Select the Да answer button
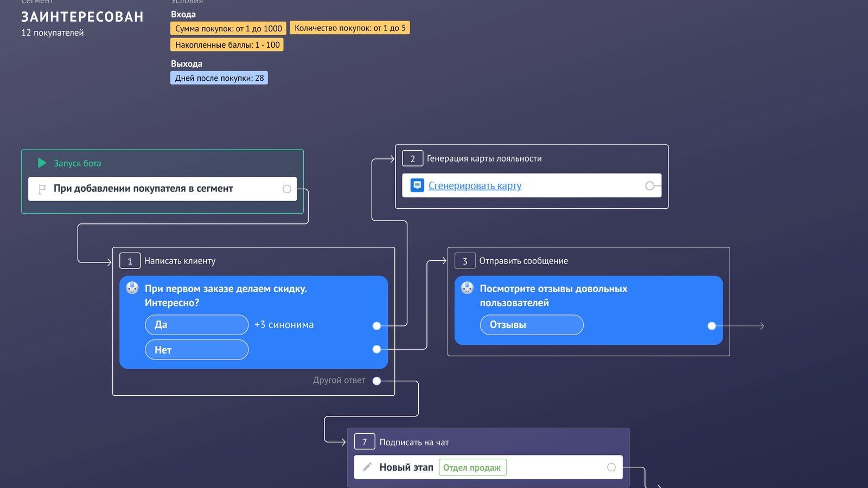Image resolution: width=868 pixels, height=488 pixels. click(x=197, y=325)
